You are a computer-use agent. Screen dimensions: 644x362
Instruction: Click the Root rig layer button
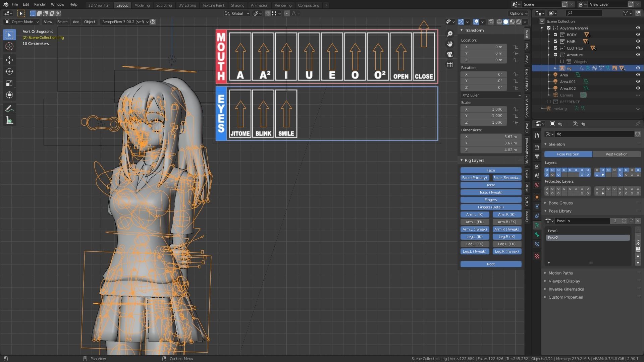[491, 264]
